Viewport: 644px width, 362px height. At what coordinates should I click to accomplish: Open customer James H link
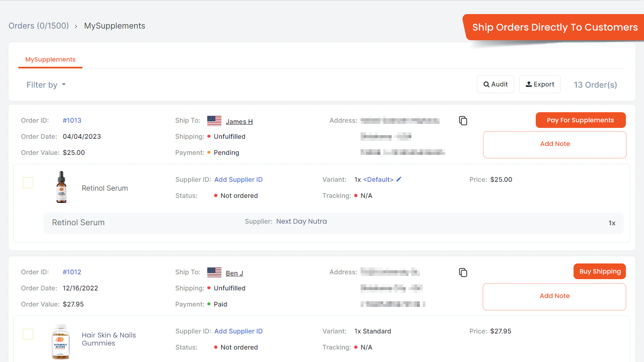[x=239, y=121]
